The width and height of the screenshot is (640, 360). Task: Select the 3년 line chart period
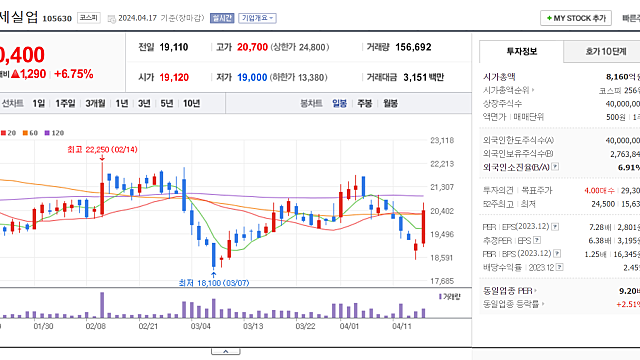(144, 104)
